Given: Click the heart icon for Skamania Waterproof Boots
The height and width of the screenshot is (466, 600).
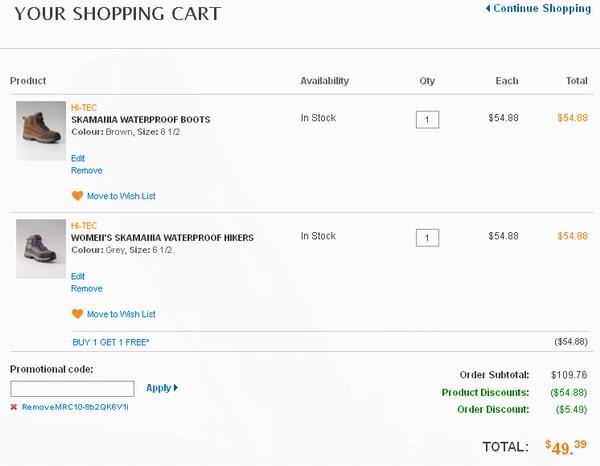Looking at the screenshot, I should (x=77, y=196).
